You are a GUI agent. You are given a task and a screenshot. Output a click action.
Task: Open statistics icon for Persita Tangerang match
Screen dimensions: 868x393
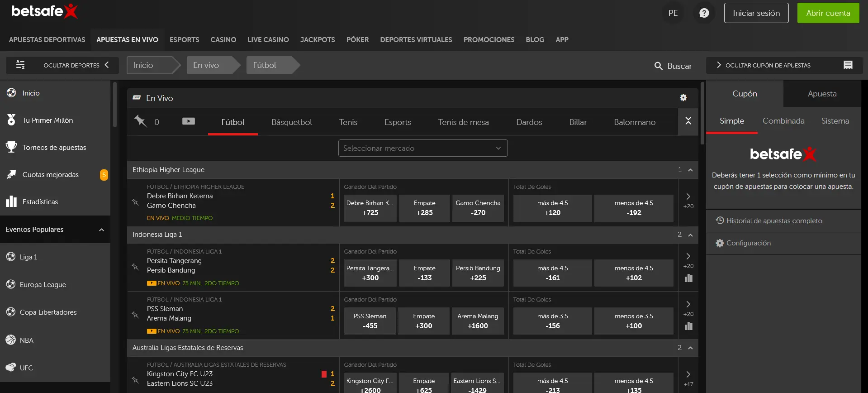tap(688, 278)
